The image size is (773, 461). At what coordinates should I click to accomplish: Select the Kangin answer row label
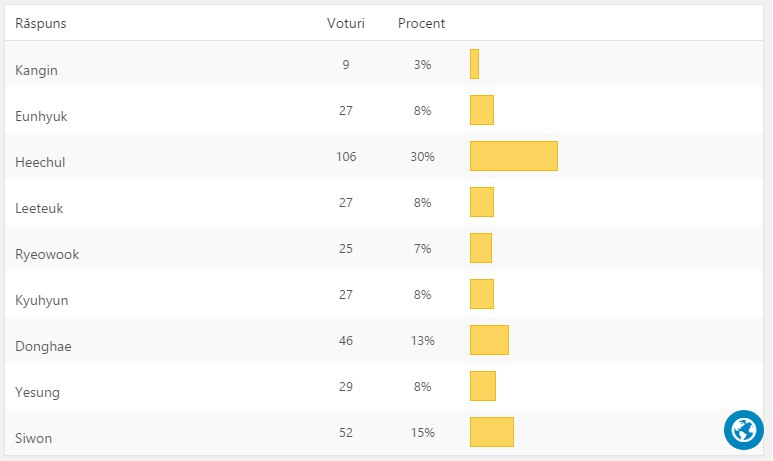36,70
